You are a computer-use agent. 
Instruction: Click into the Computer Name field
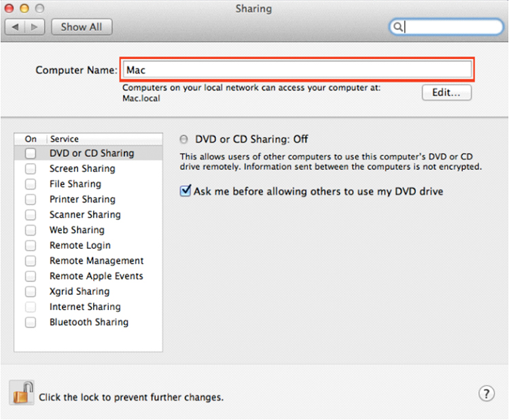[297, 69]
